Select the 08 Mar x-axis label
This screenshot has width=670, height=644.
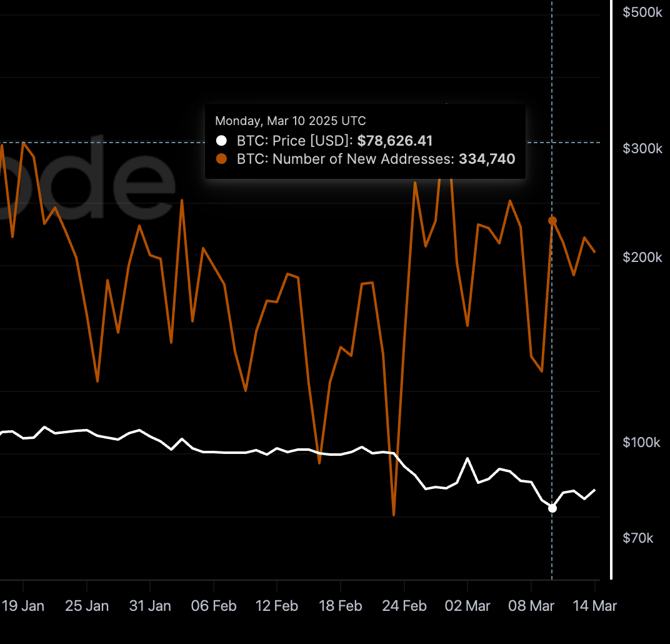531,606
